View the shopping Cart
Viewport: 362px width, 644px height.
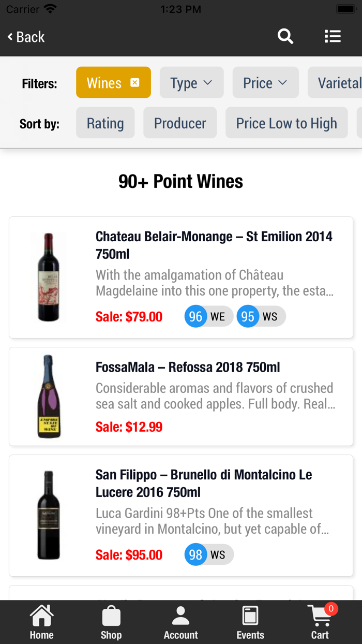pos(320,623)
